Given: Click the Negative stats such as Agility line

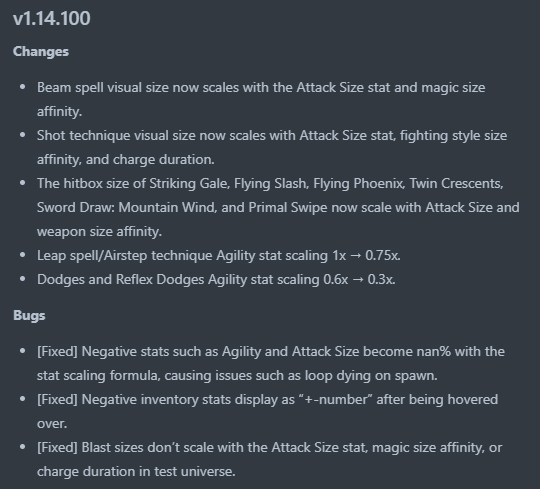Looking at the screenshot, I should pos(271,352).
